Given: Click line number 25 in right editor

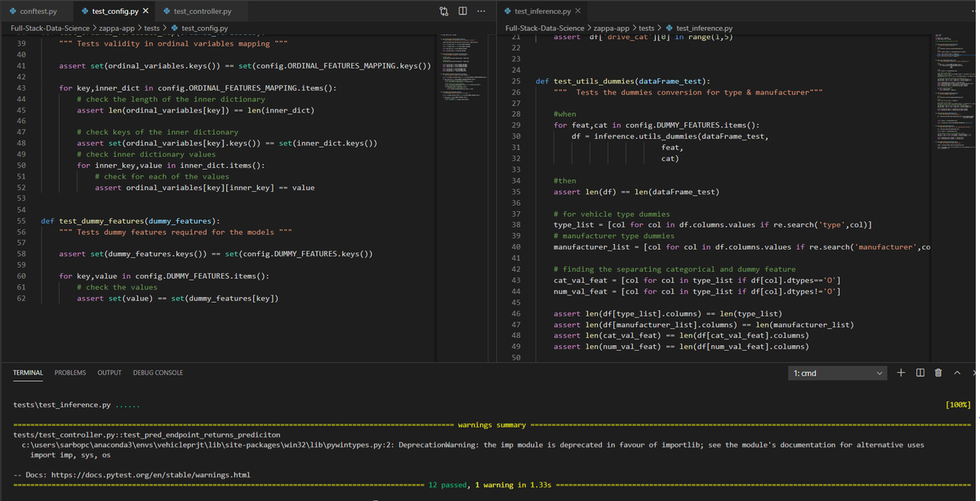Looking at the screenshot, I should pos(515,82).
